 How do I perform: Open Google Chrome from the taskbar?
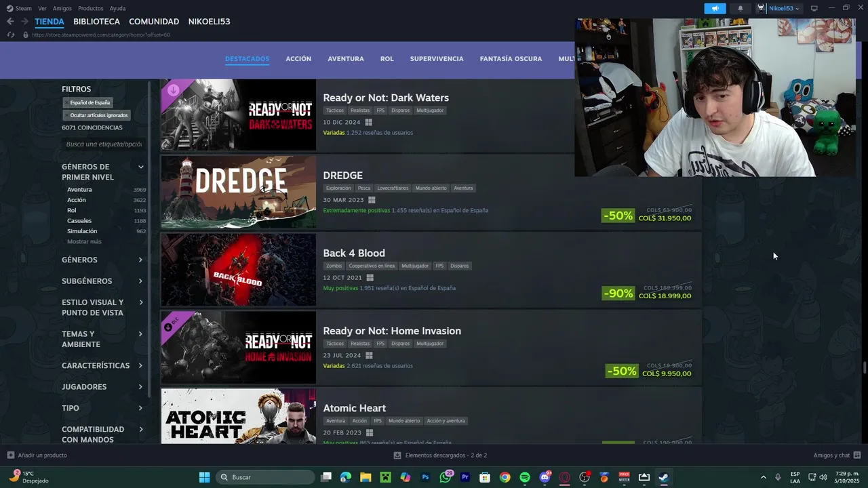pos(505,477)
